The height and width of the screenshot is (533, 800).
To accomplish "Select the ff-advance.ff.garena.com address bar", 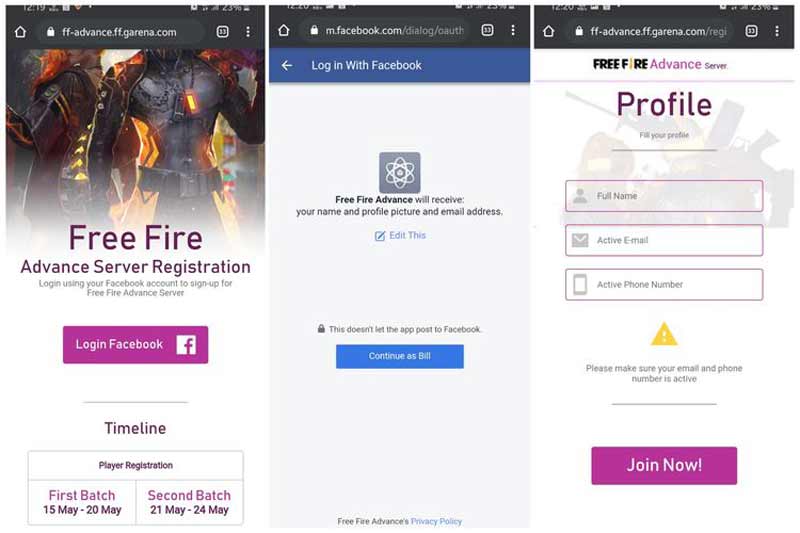I will pyautogui.click(x=121, y=32).
